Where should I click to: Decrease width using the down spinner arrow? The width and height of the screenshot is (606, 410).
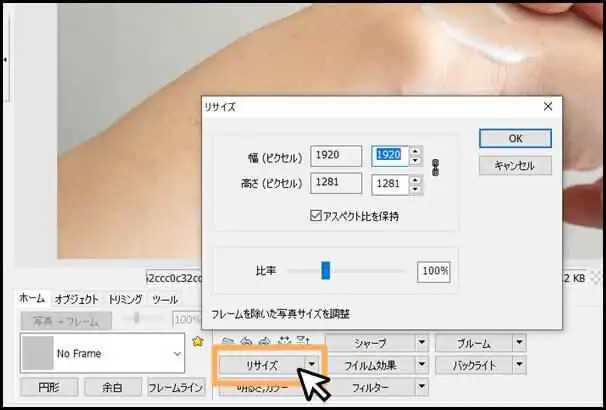pos(415,161)
